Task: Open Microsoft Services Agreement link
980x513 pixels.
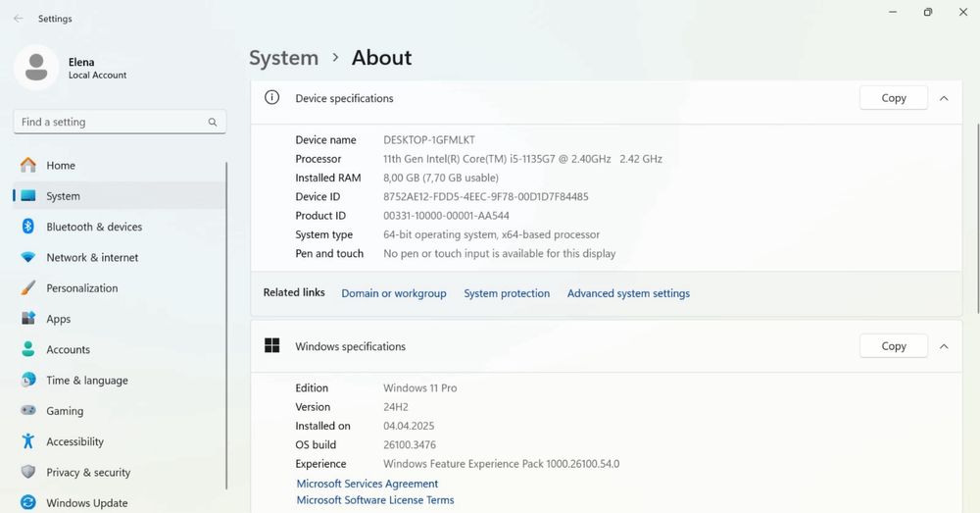Action: (x=367, y=484)
